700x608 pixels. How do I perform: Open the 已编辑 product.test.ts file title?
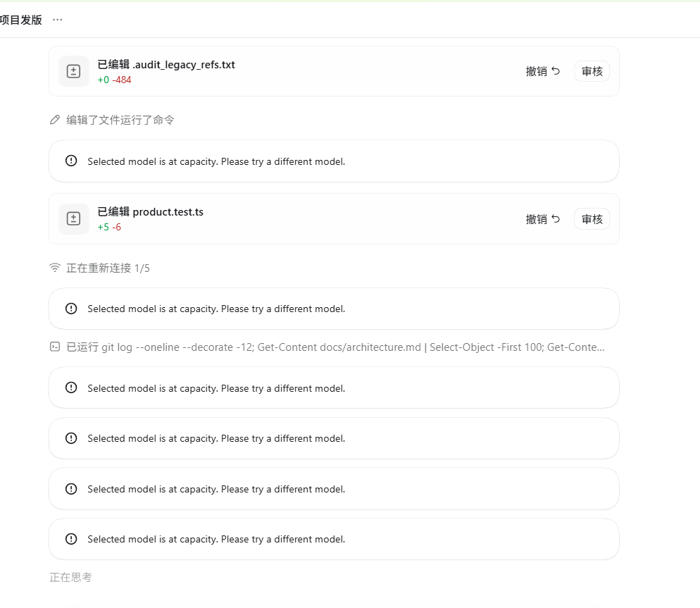151,212
